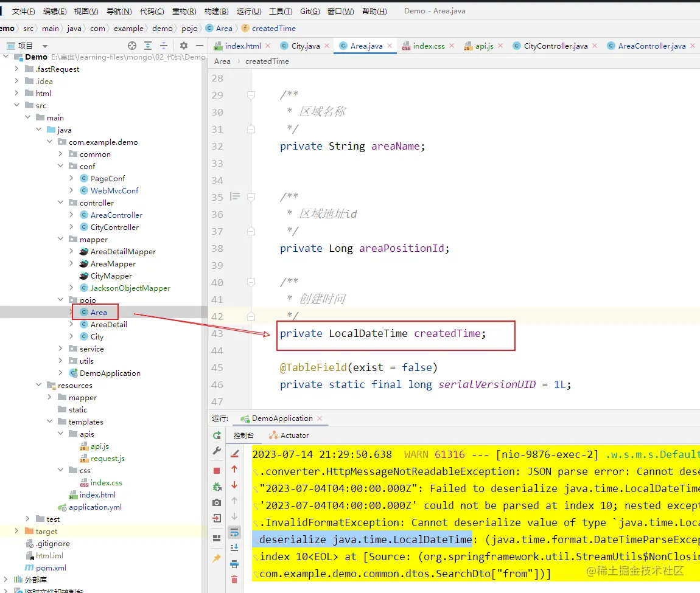700x593 pixels.
Task: Hide the project tool window
Action: tap(200, 46)
